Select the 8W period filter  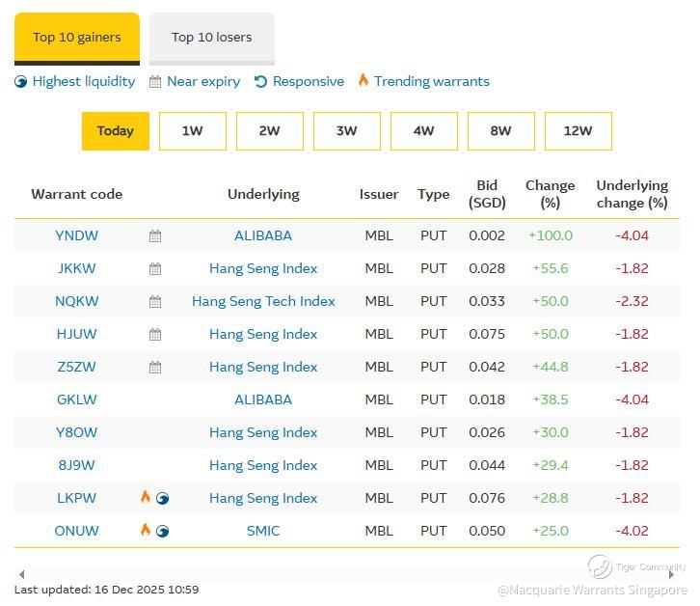click(x=500, y=131)
